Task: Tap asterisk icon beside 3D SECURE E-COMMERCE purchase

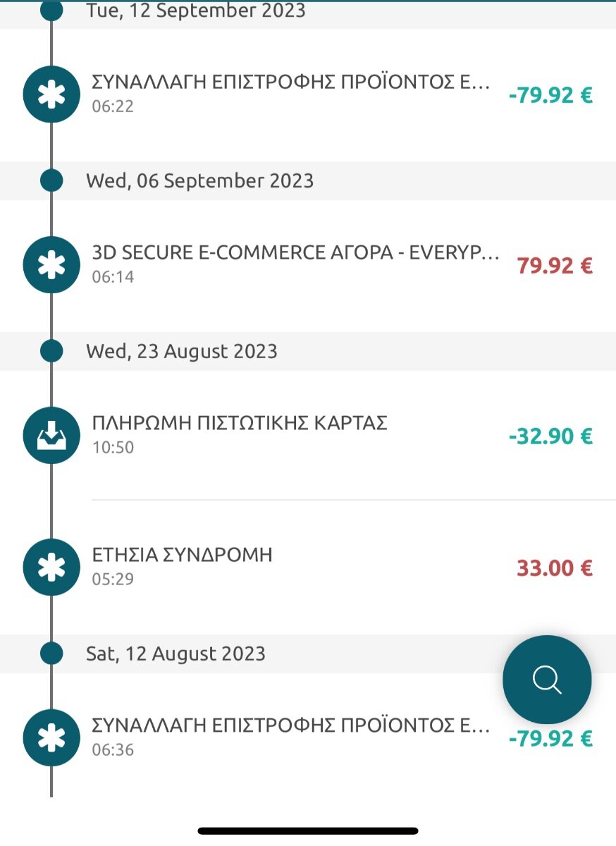Action: coord(51,266)
